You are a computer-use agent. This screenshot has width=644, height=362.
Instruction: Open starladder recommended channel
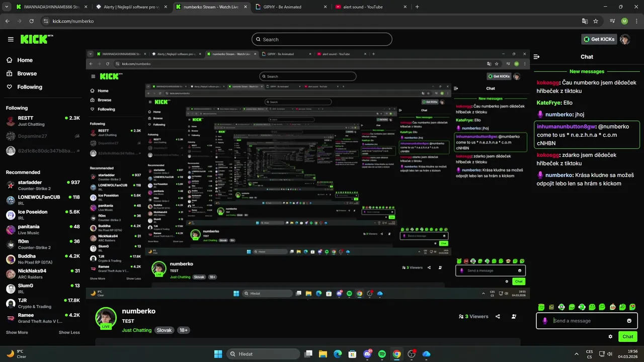(x=43, y=185)
